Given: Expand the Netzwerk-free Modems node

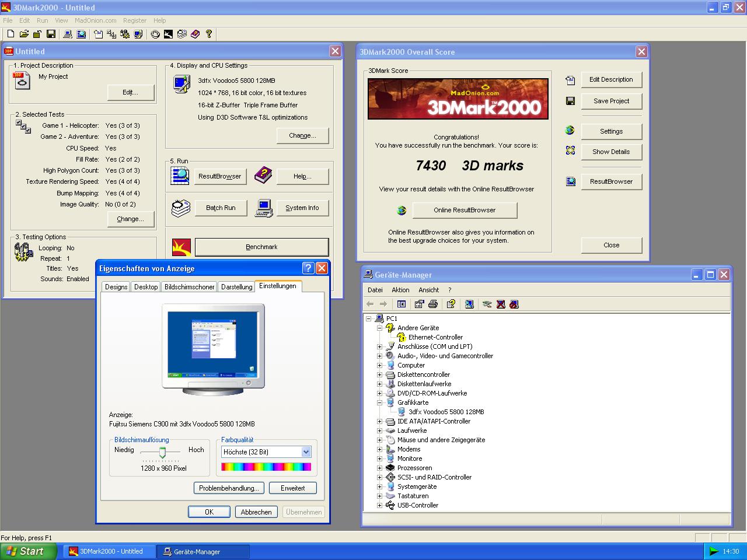Looking at the screenshot, I should [x=379, y=449].
